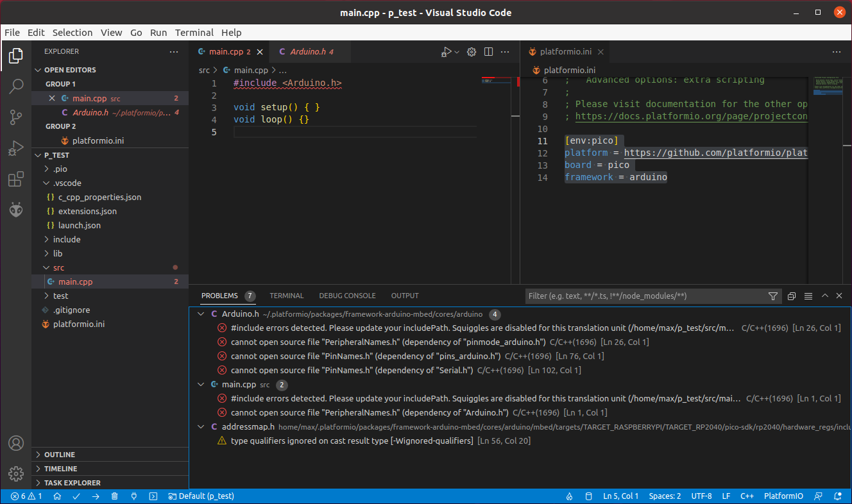Viewport: 852px width, 504px height.
Task: Switch to the OUTPUT panel tab
Action: [x=405, y=296]
